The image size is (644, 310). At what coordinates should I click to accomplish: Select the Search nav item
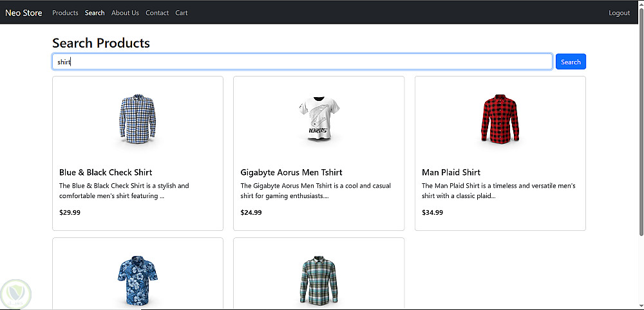click(x=95, y=13)
